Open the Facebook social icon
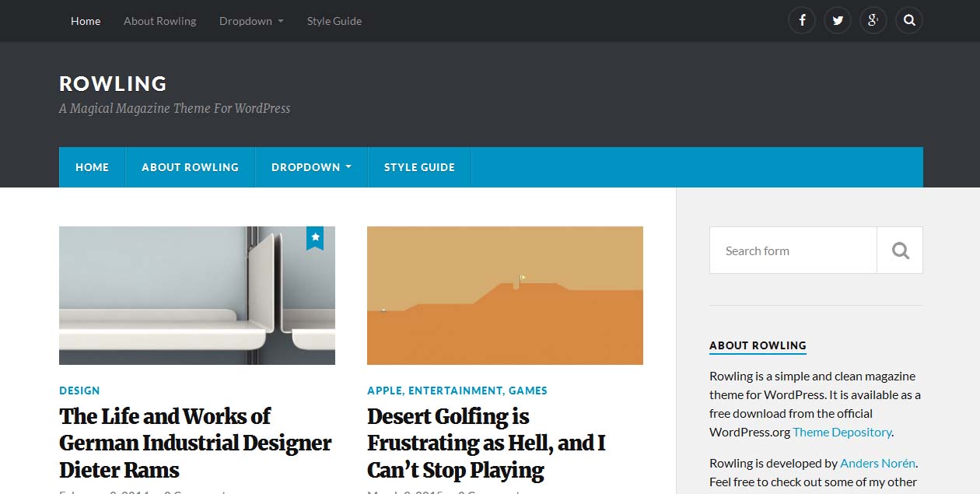 (802, 21)
